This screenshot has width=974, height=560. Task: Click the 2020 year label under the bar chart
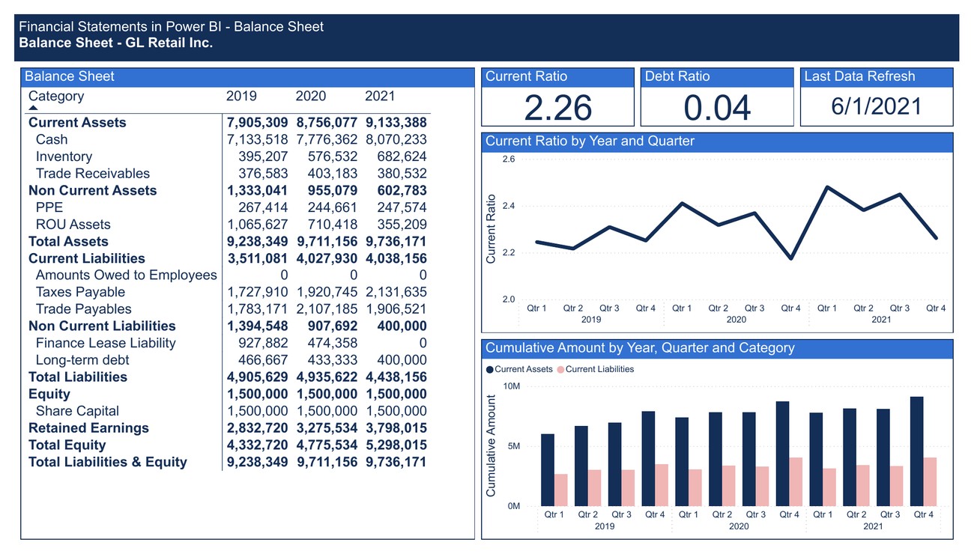[739, 526]
